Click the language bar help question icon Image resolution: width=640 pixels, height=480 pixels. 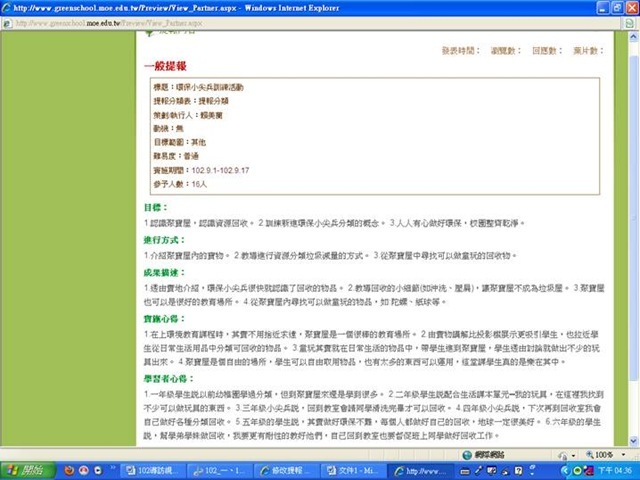click(518, 471)
